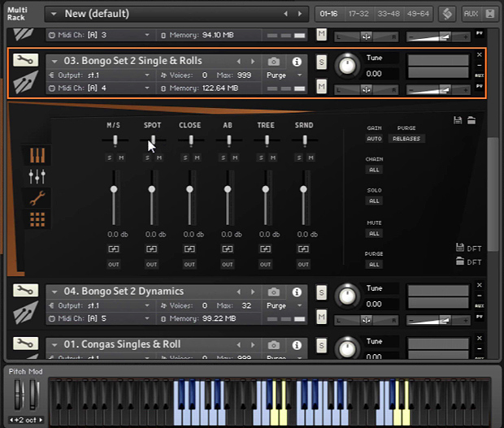Link the CLOSE channel with link icon
This screenshot has height=428, width=504.
(x=189, y=249)
